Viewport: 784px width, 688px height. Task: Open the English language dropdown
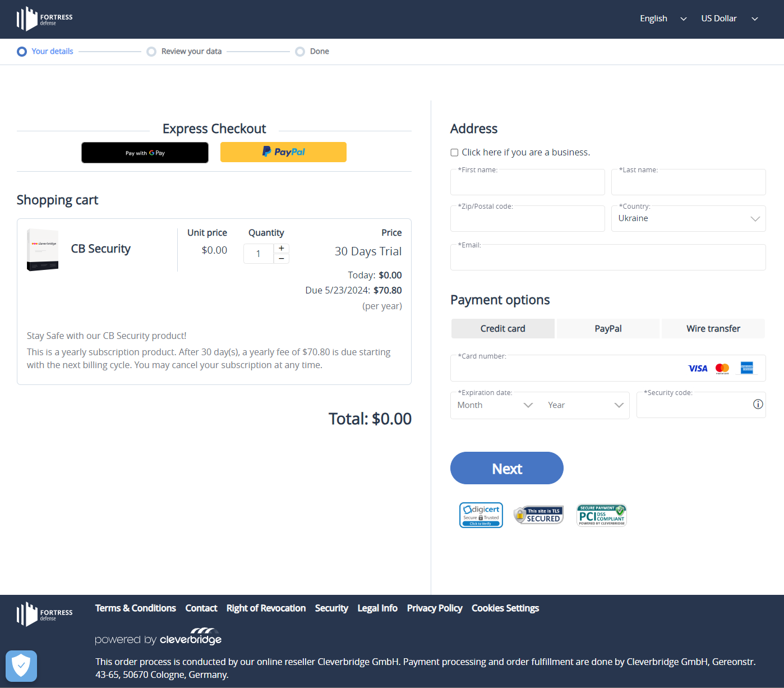tap(663, 19)
